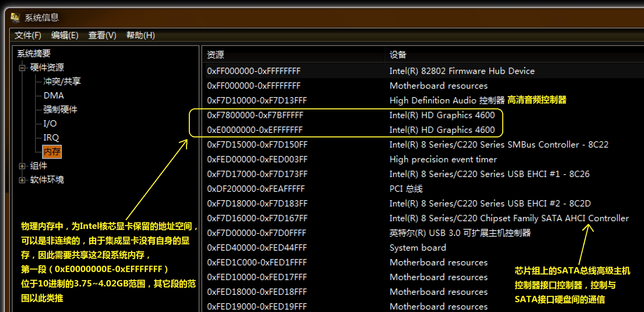Viewport: 644px width, 312px height.
Task: Select 内存 in the tree
Action: click(x=52, y=152)
